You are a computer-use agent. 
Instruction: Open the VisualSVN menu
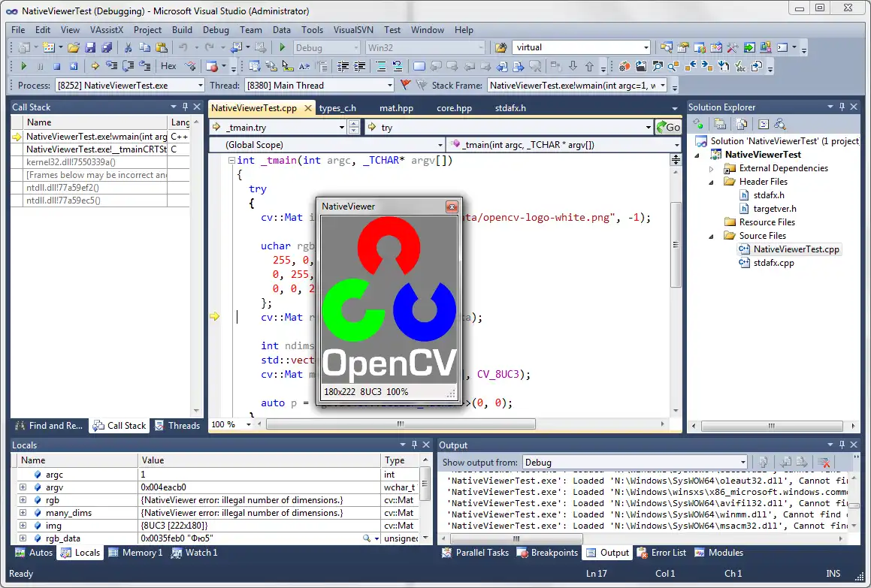tap(353, 30)
